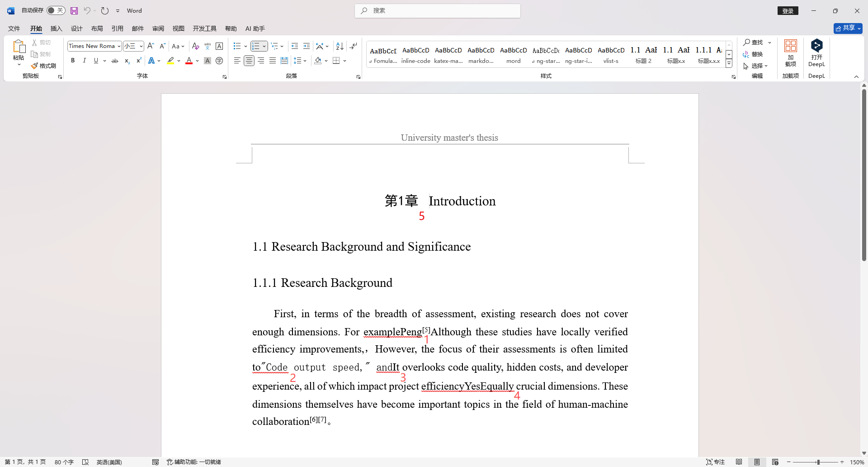Open the Share dropdown button
The width and height of the screenshot is (868, 467).
[848, 28]
